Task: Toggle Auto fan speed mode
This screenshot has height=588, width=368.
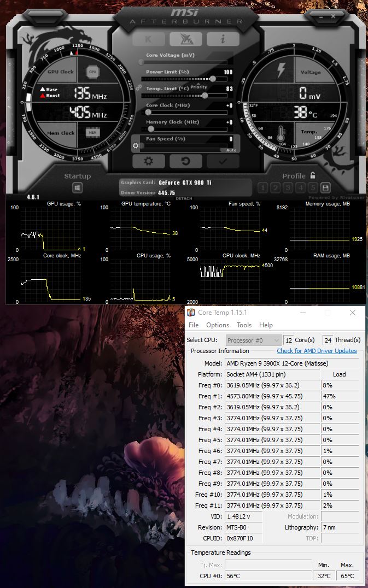Action: click(231, 150)
